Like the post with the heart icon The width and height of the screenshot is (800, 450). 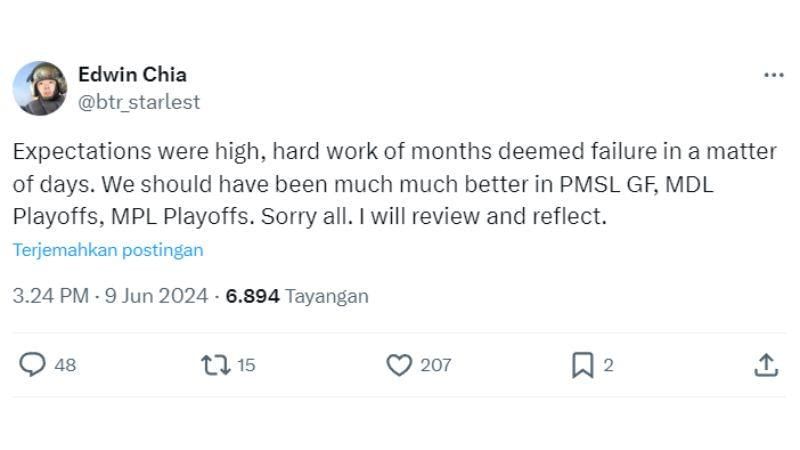(x=399, y=365)
